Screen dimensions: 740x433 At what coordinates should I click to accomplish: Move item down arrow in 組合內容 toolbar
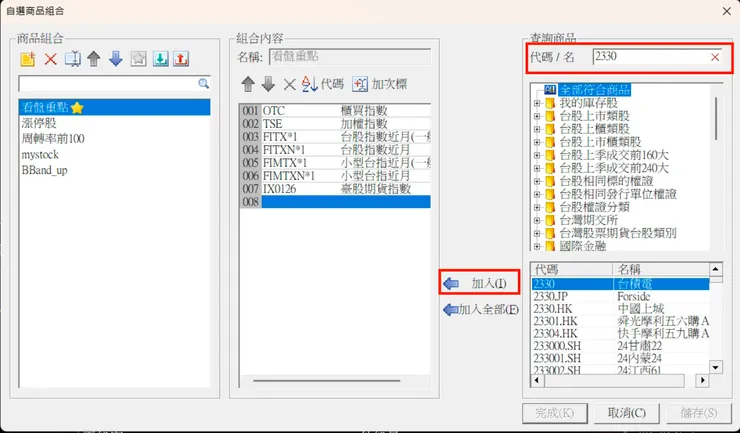click(x=268, y=85)
